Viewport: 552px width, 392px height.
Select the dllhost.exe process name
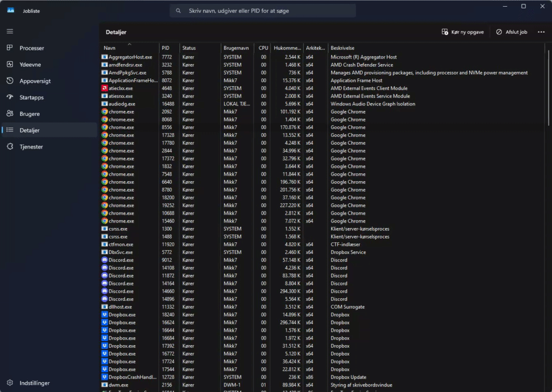[120, 307]
